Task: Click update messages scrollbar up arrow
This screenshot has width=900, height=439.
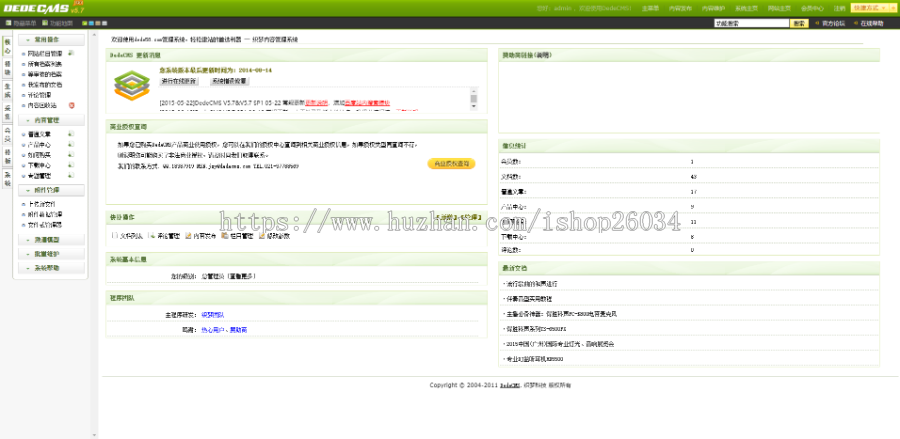Action: (x=474, y=91)
